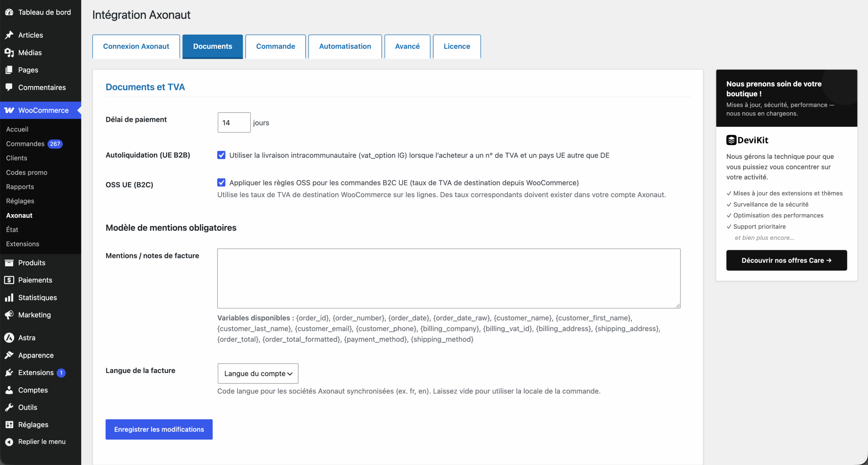Open WooCommerce Extensions submenu link
868x465 pixels.
click(23, 244)
